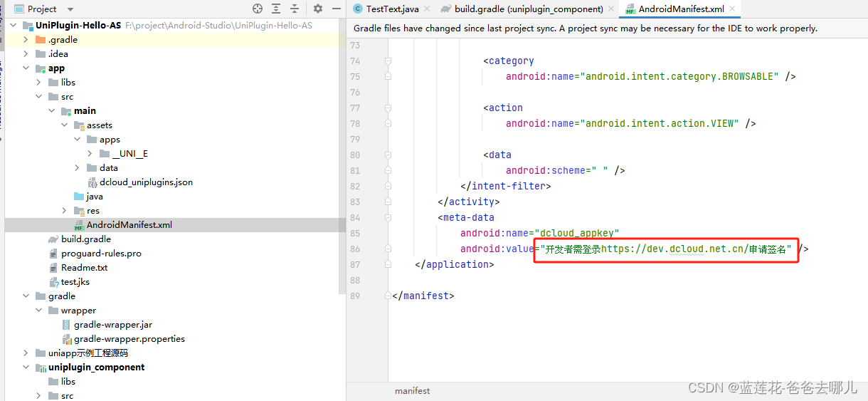Click line number 89 in the gutter
The width and height of the screenshot is (868, 401).
pyautogui.click(x=355, y=296)
